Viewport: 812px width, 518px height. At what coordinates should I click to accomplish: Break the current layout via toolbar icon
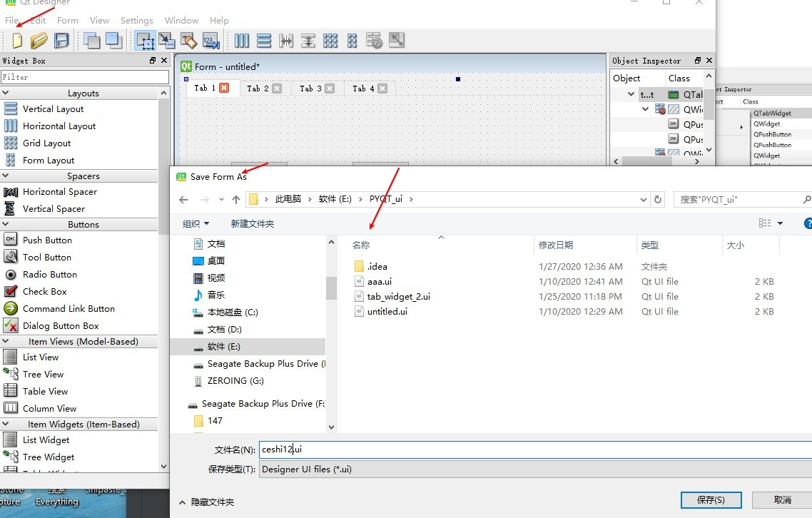click(374, 41)
